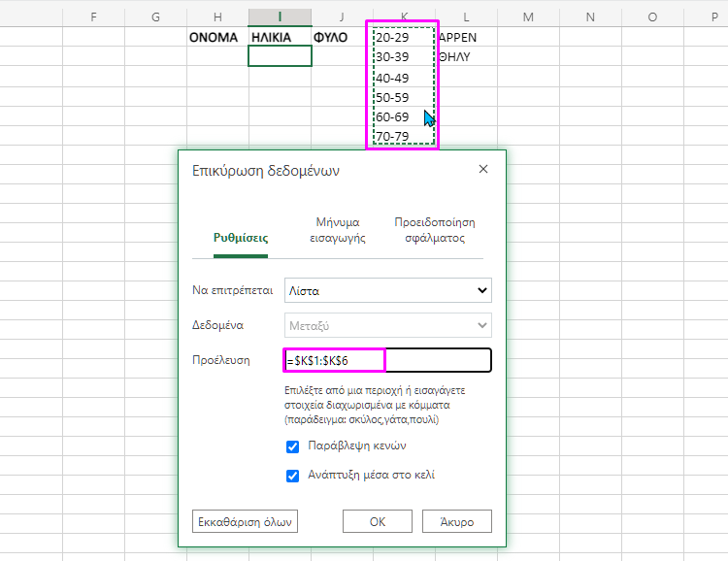728x561 pixels.
Task: Select column K header
Action: click(x=404, y=17)
